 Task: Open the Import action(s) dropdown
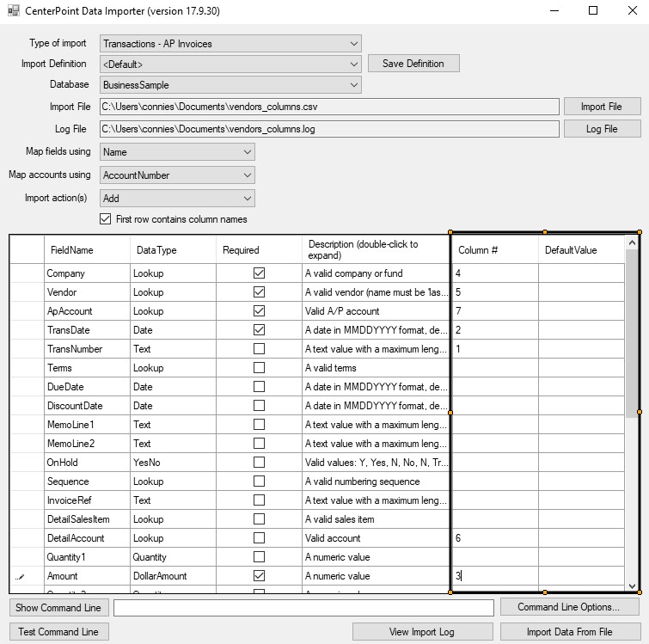click(177, 199)
